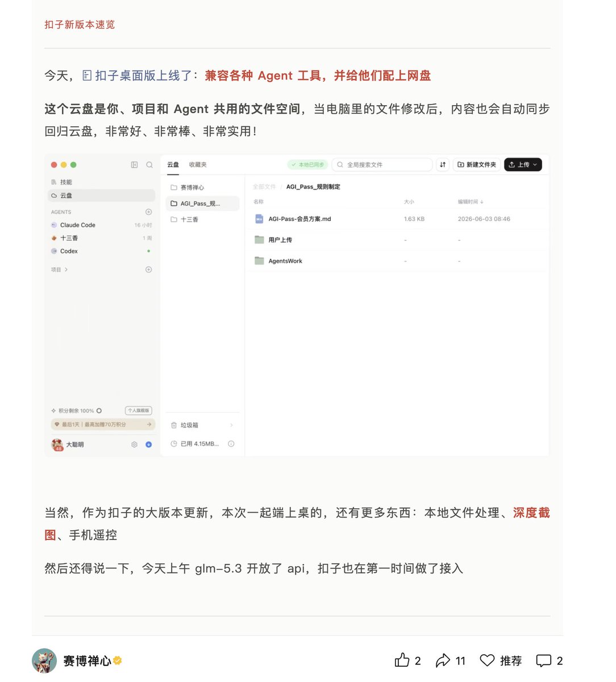Click the 积分剩余 100% indicator
Image resolution: width=616 pixels, height=682 pixels.
tap(76, 410)
